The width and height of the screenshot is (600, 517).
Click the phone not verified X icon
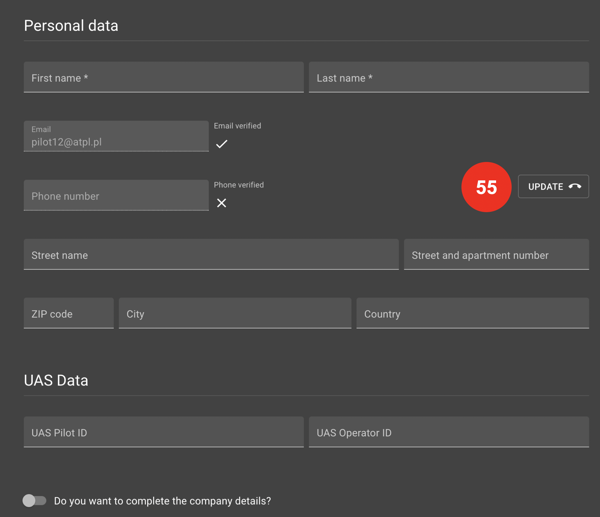click(221, 203)
